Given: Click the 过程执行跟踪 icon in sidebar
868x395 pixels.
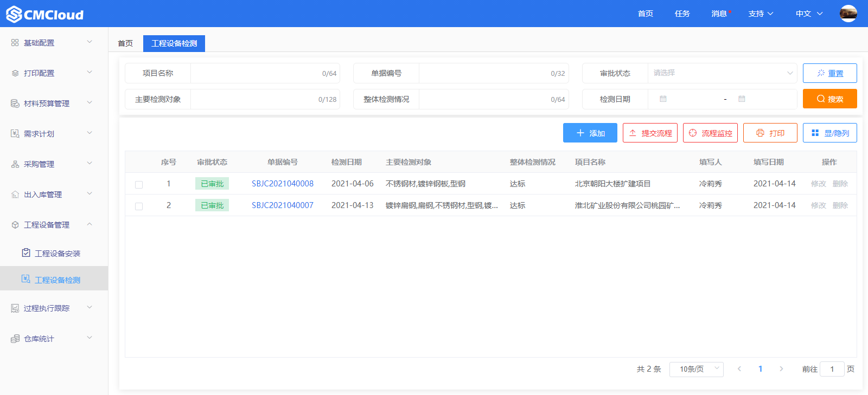Looking at the screenshot, I should point(15,308).
